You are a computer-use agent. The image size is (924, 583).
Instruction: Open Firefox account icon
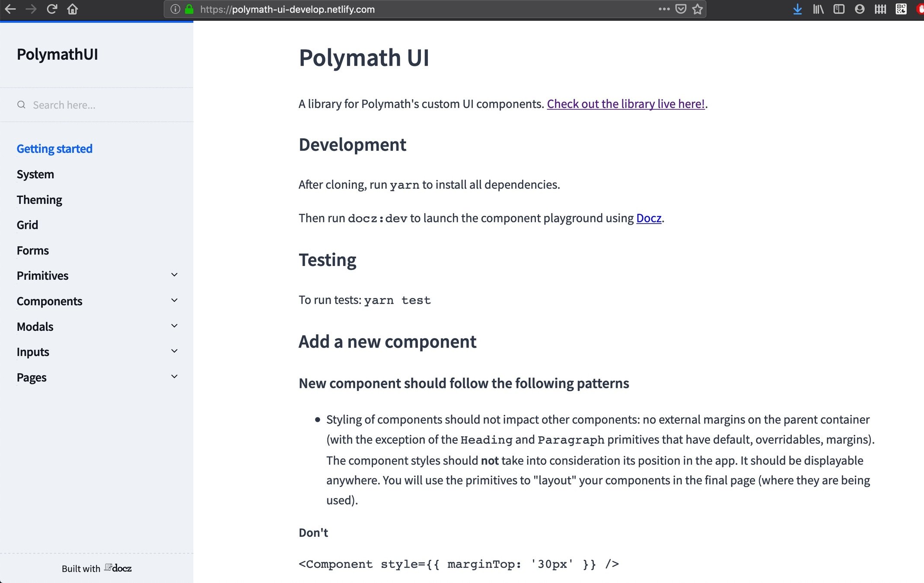point(859,9)
